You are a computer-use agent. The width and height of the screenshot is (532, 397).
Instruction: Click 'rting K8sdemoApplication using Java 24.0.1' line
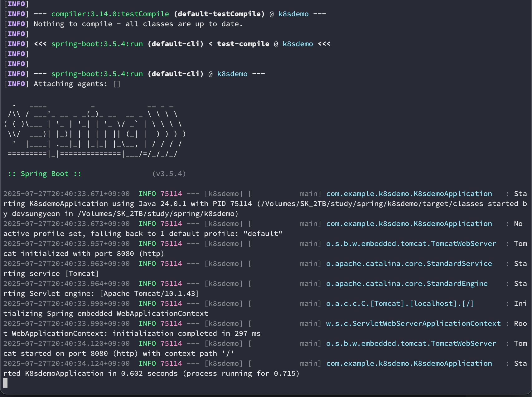(x=265, y=204)
